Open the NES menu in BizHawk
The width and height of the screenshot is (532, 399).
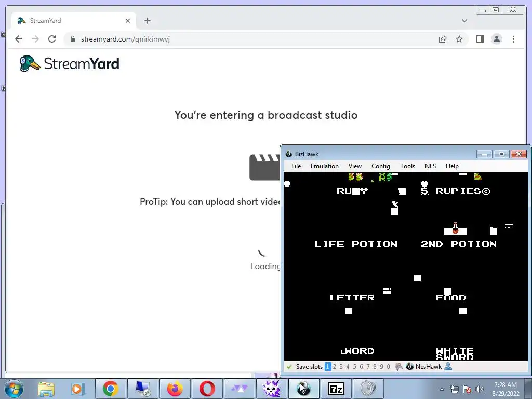(430, 166)
